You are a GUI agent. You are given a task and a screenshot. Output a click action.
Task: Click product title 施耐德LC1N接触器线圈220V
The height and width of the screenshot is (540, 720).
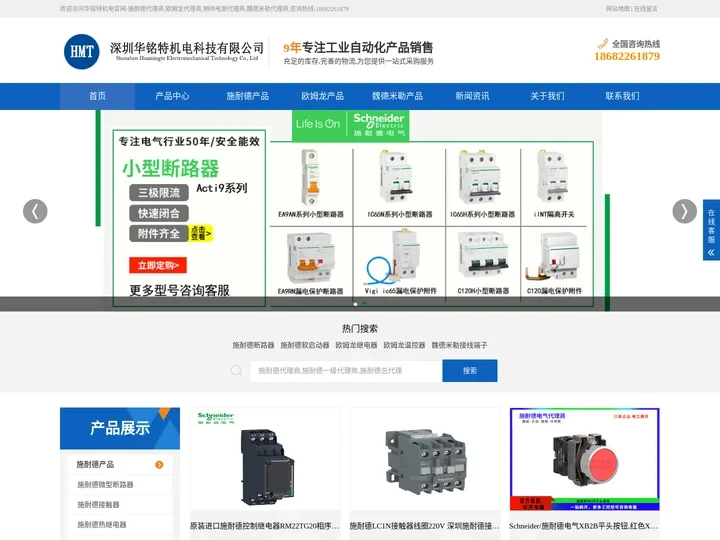point(424,526)
